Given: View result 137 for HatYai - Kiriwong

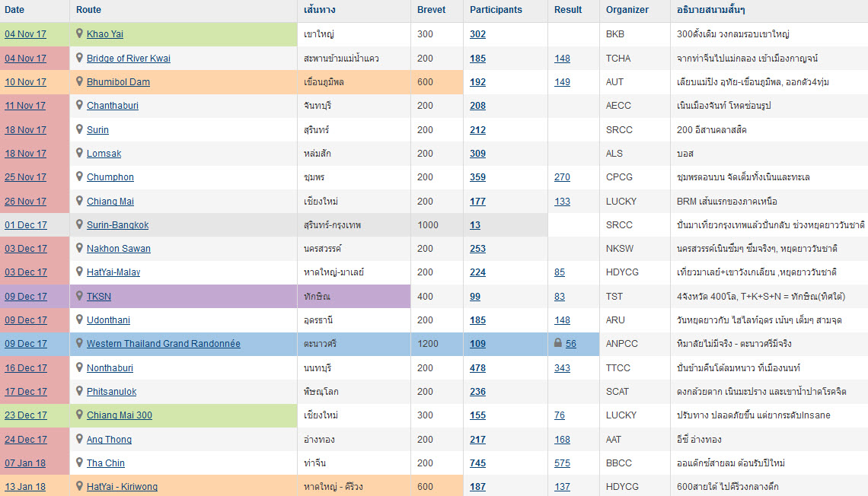Looking at the screenshot, I should [562, 487].
